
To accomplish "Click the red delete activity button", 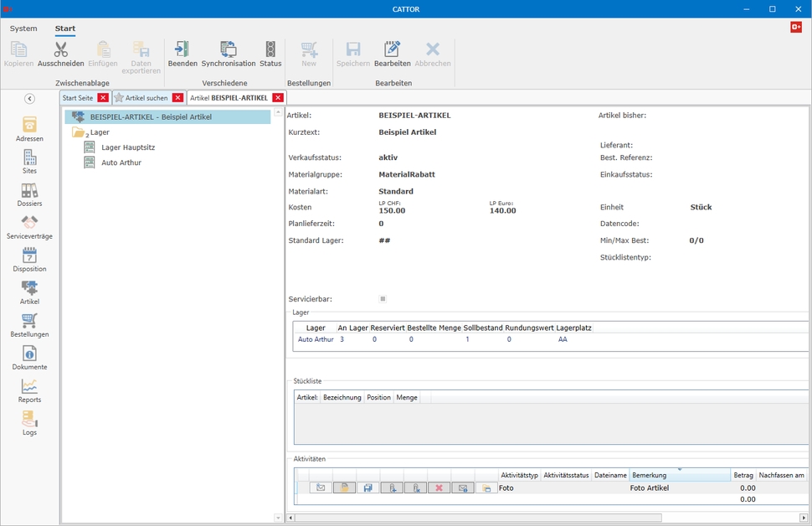I will pyautogui.click(x=439, y=487).
